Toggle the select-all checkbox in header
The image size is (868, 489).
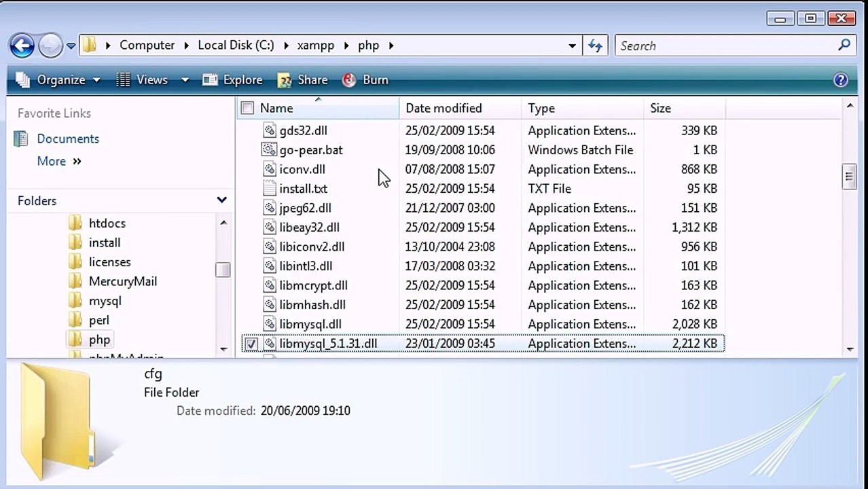[248, 108]
